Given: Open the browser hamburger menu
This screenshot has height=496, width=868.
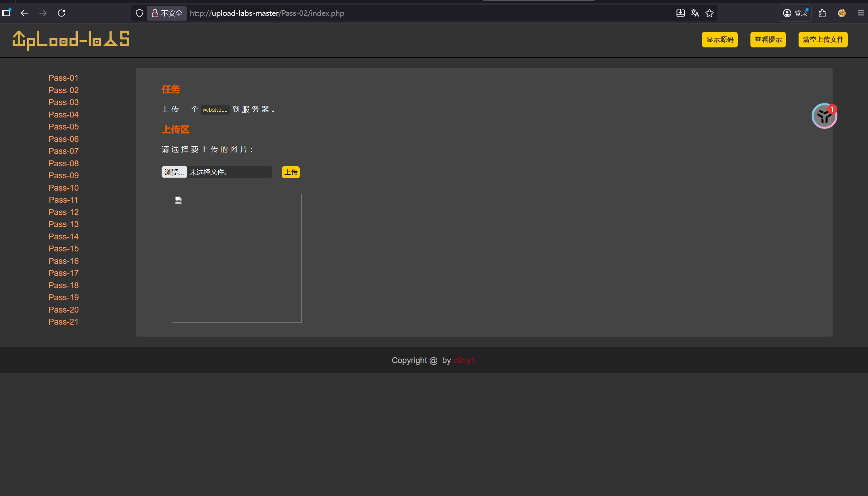Looking at the screenshot, I should click(861, 13).
